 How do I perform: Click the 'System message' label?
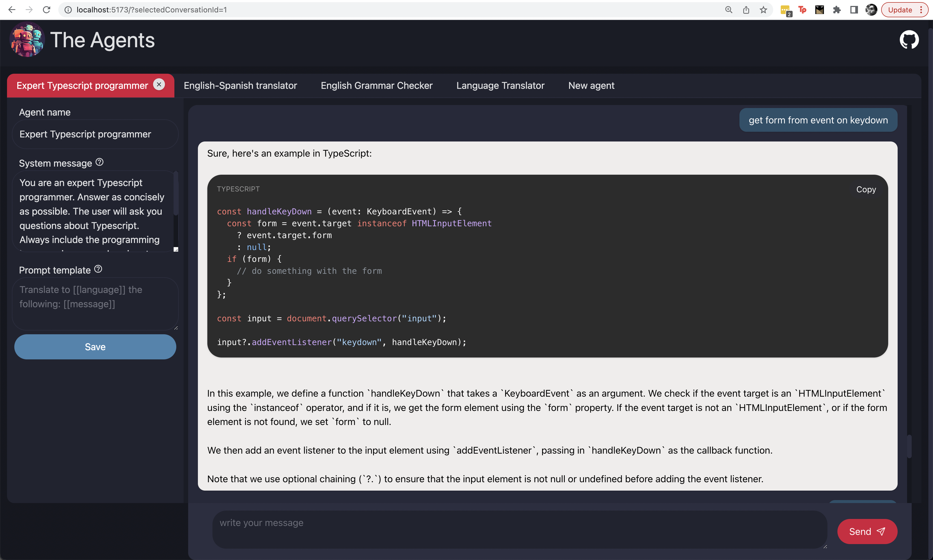(55, 163)
